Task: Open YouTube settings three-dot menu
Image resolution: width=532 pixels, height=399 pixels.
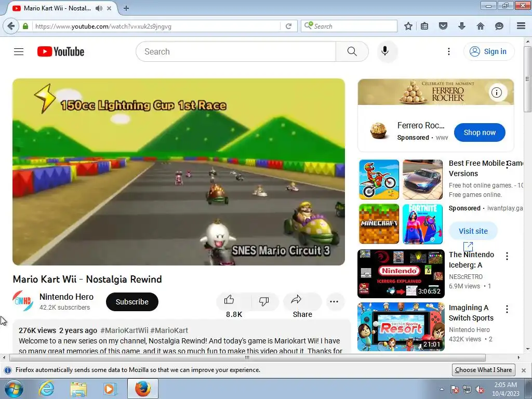Action: pos(448,51)
